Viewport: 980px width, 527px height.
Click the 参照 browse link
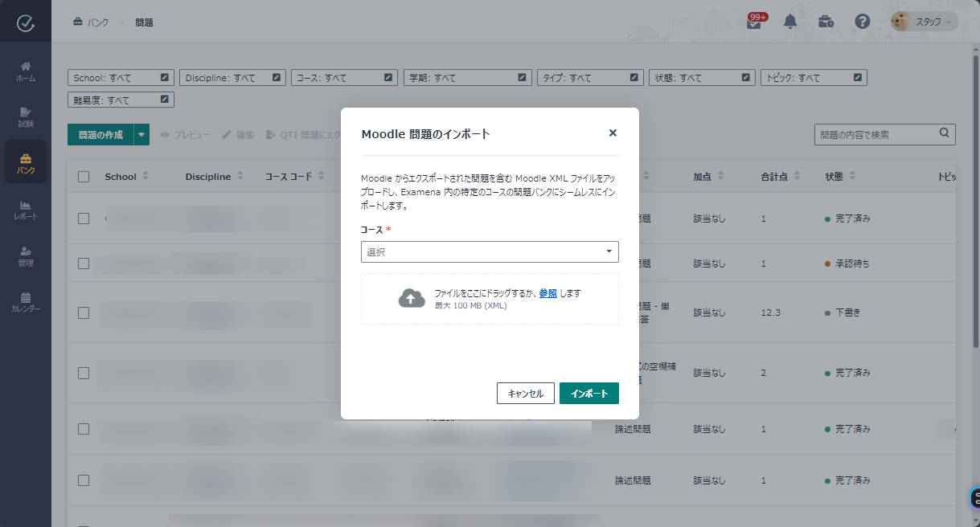click(548, 293)
